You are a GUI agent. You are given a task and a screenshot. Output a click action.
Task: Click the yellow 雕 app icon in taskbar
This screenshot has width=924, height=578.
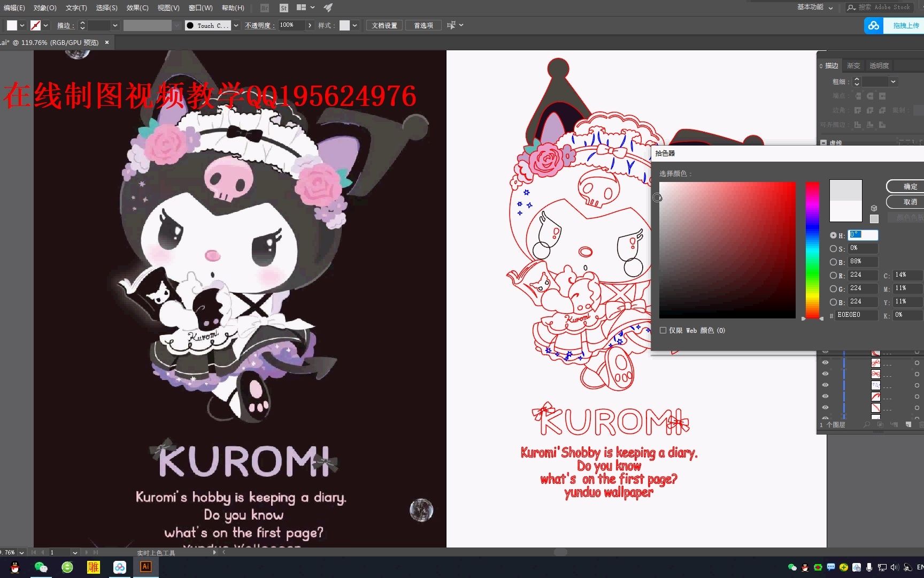tap(93, 567)
